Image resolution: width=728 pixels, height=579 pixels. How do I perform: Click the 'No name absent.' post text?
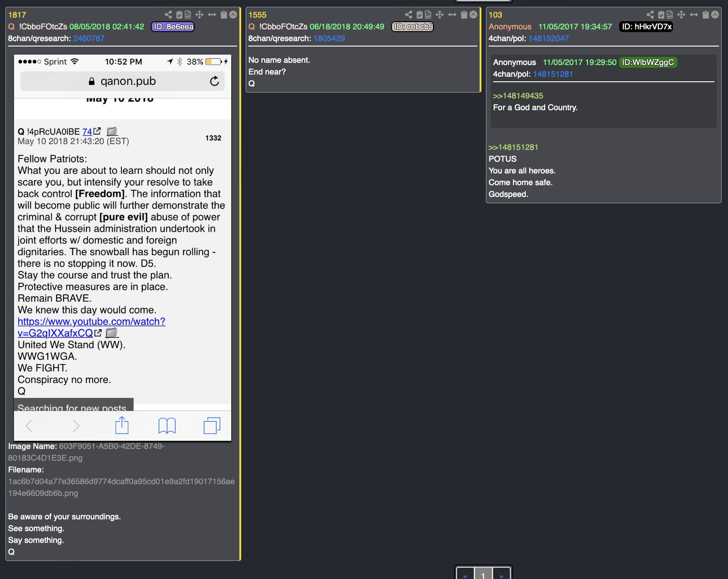[x=279, y=60]
